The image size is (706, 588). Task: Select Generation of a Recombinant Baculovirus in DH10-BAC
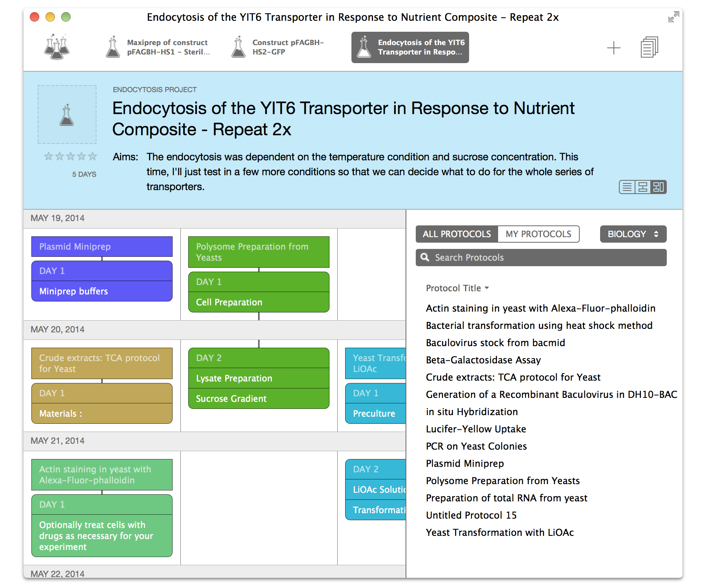tap(551, 394)
